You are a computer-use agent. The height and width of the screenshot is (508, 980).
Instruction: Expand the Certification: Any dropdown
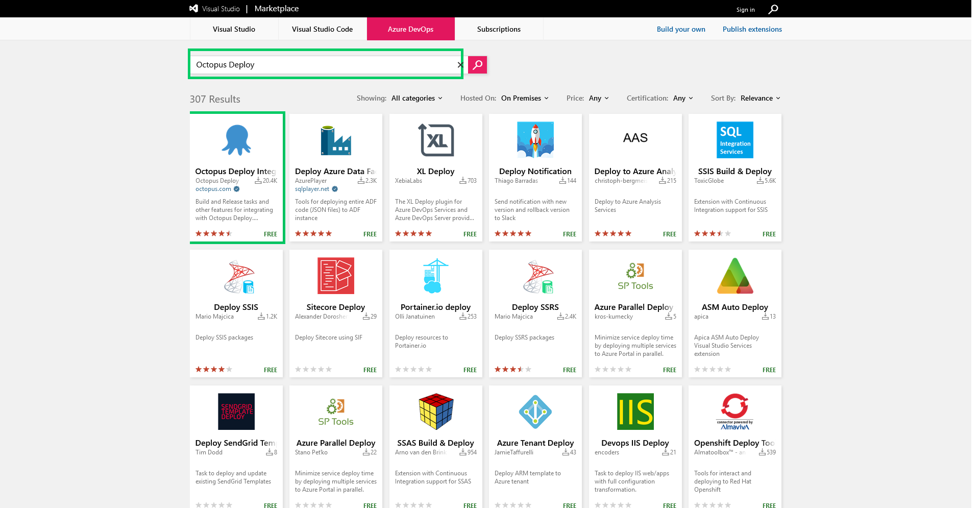[683, 98]
